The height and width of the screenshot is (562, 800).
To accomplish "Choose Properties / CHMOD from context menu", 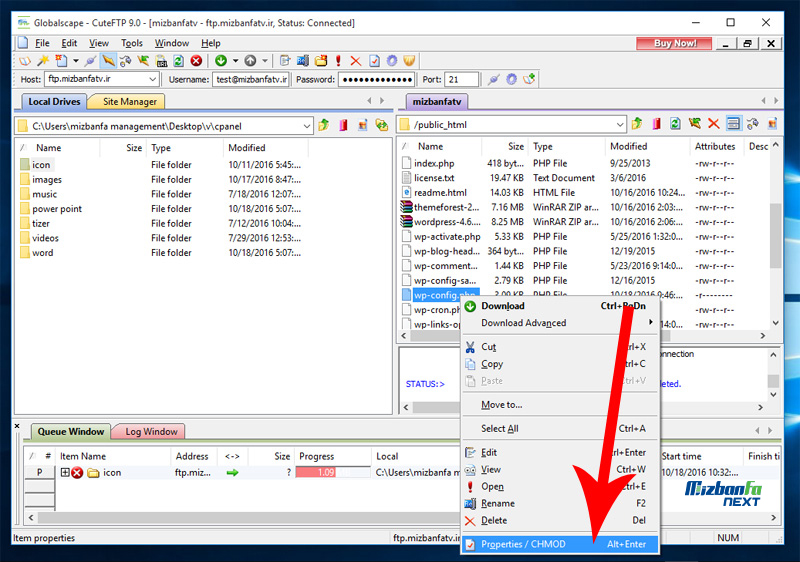I will point(523,544).
